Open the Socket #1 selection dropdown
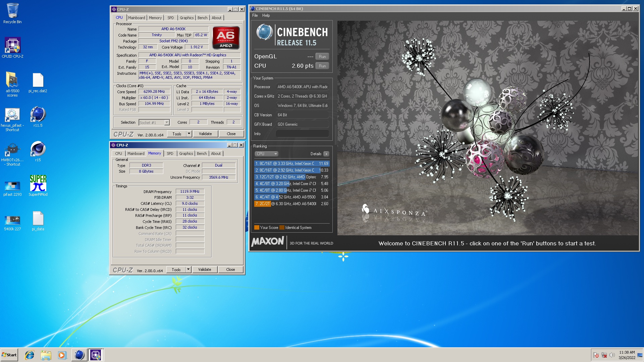 click(154, 123)
